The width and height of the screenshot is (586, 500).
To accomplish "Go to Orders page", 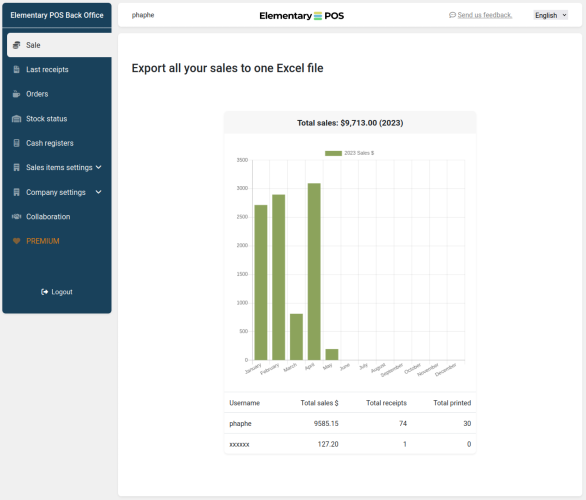I will click(37, 94).
